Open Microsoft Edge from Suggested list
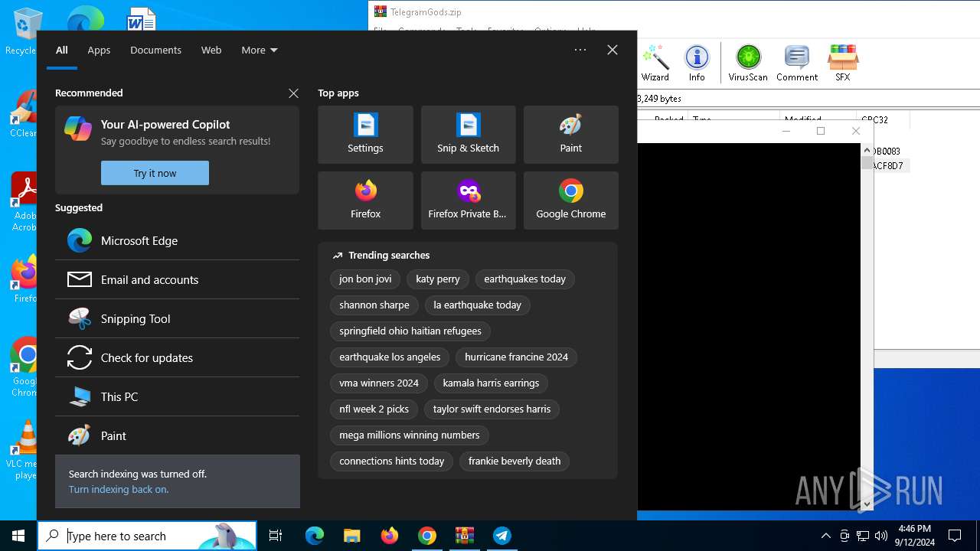 [177, 240]
